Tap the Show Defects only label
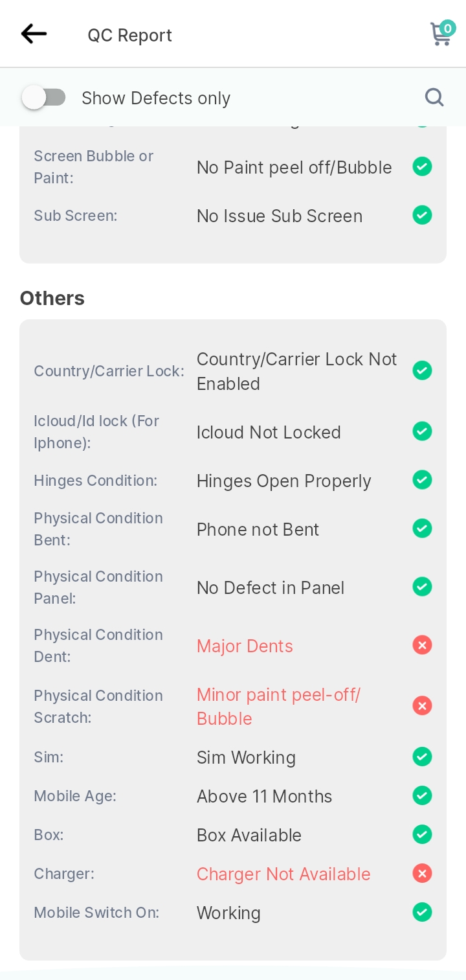 (x=156, y=98)
